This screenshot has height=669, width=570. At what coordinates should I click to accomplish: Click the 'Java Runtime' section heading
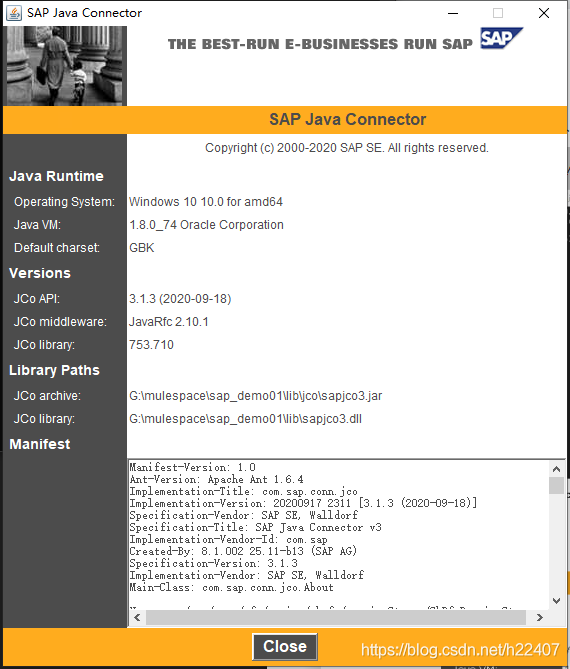(x=56, y=176)
